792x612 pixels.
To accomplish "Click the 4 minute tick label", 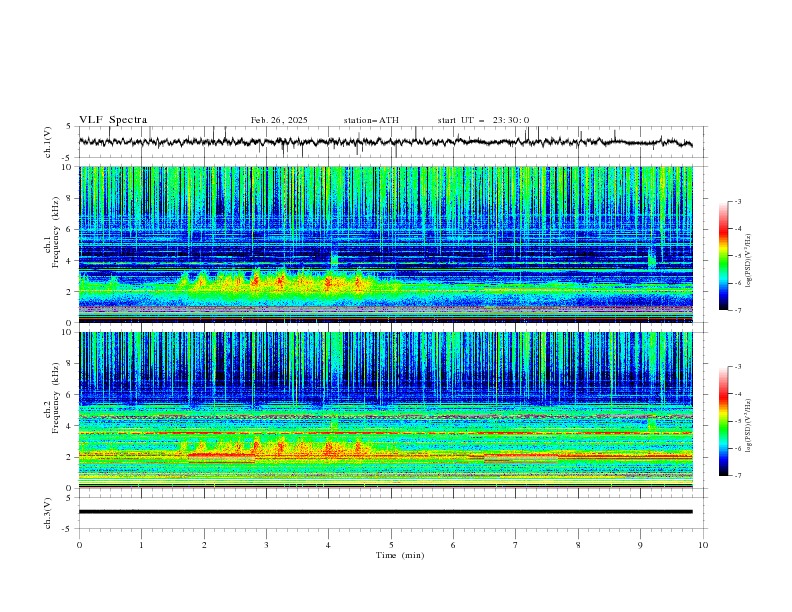I will [329, 545].
